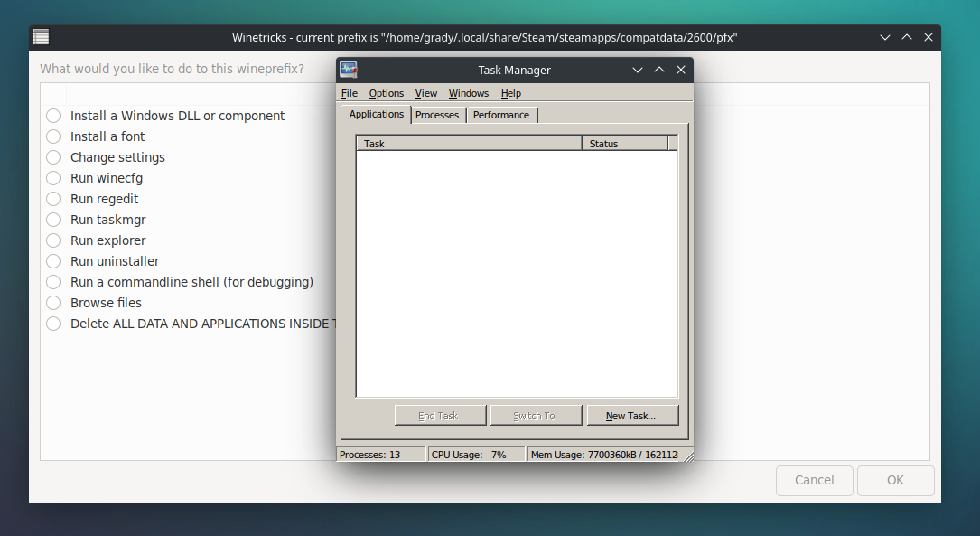Minimize the Task Manager window
The width and height of the screenshot is (980, 536).
pos(638,70)
